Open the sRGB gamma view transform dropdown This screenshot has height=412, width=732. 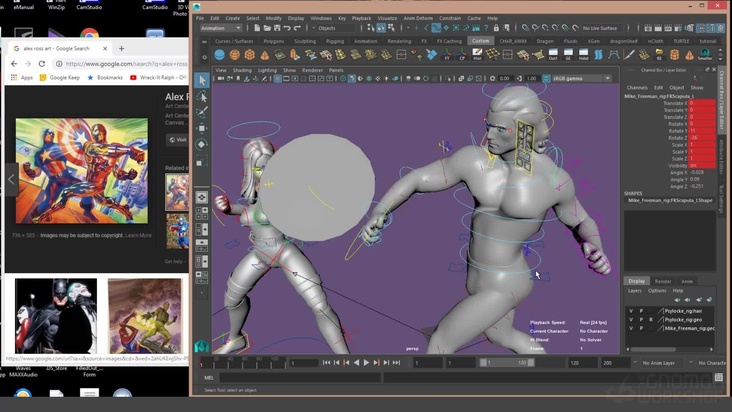click(x=581, y=78)
